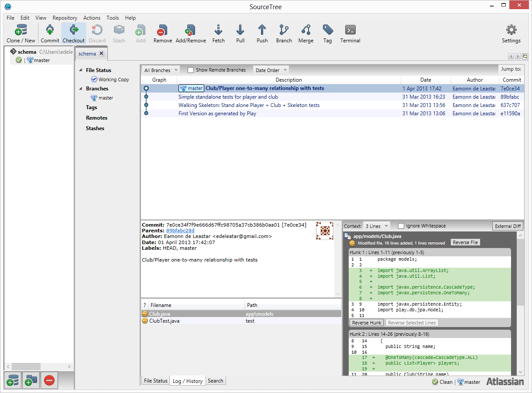
Task: Select commit "Walking Skeleton: Stand alone Player + Club"
Action: [x=332, y=105]
